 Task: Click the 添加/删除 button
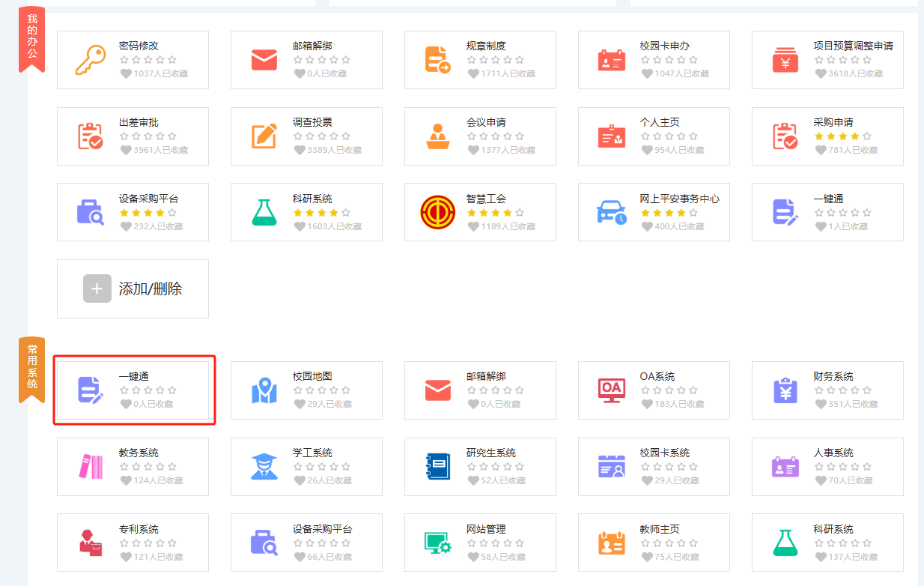click(x=133, y=289)
